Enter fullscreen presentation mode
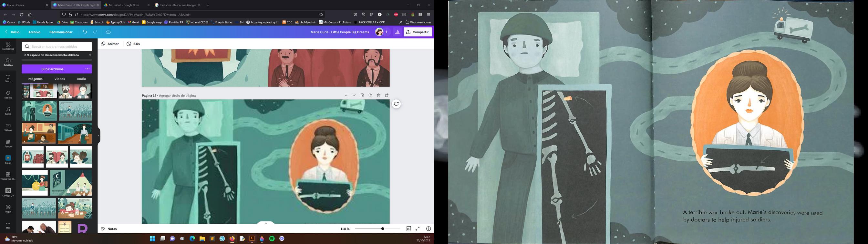Screen dimensions: 868x244 point(418,229)
